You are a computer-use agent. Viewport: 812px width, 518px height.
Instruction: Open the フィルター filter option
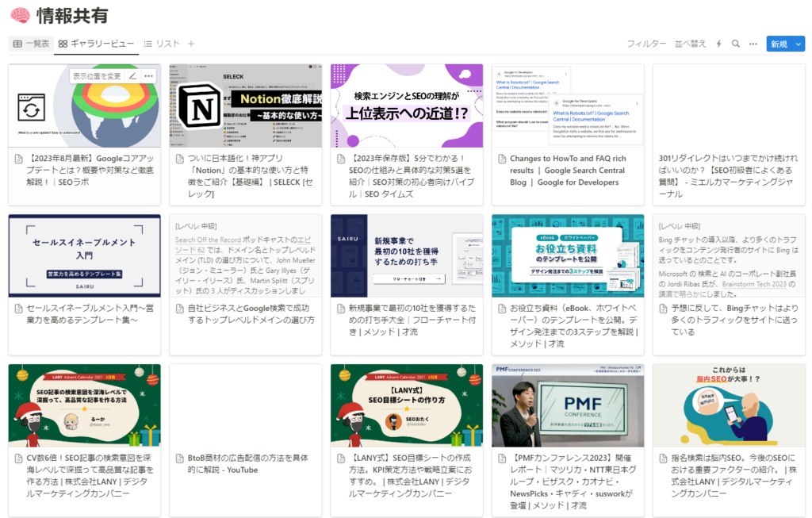pos(646,44)
